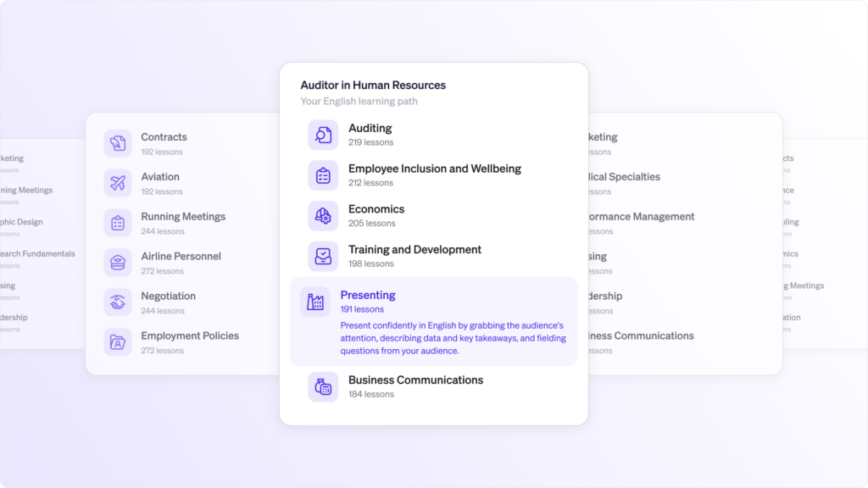This screenshot has width=868, height=488.
Task: Click the Negotiation handshake icon
Action: [x=117, y=302]
